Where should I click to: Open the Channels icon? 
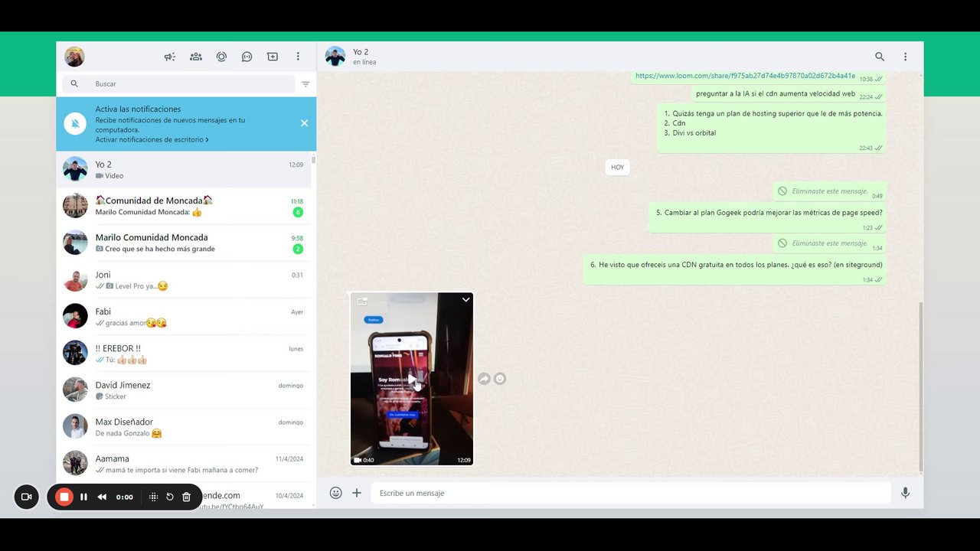tap(247, 57)
